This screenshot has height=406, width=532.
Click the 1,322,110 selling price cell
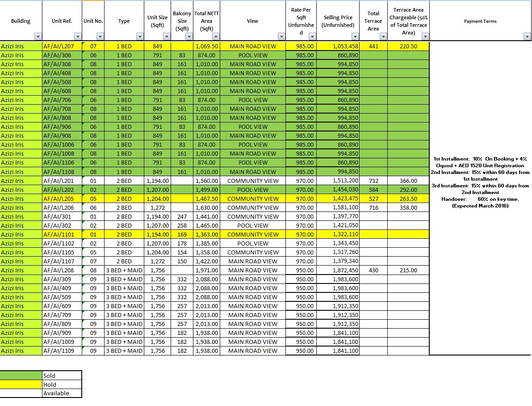(338, 234)
